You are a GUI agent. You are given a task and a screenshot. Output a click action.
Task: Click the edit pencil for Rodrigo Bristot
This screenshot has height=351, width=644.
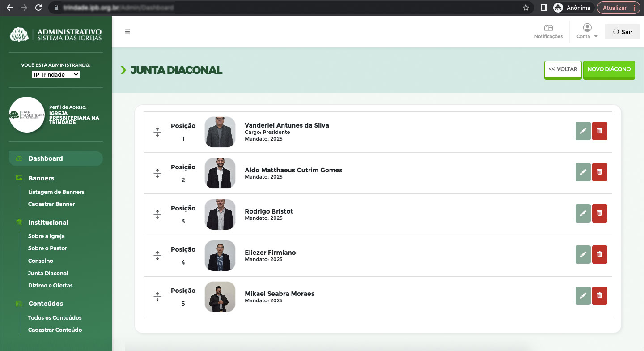[x=583, y=214]
